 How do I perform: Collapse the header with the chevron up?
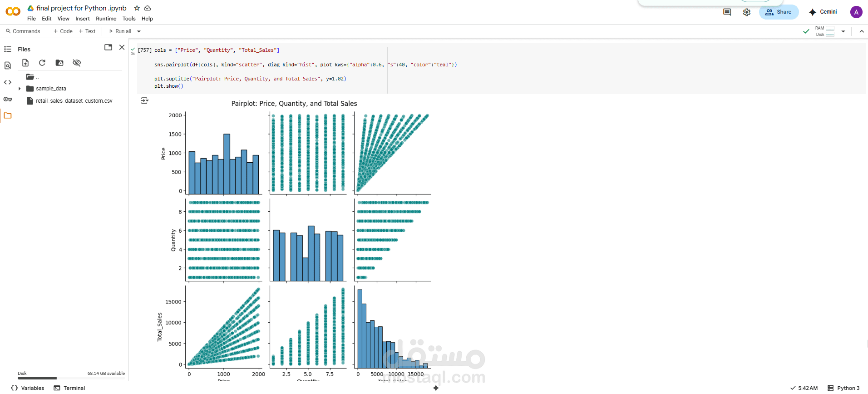[x=862, y=31]
